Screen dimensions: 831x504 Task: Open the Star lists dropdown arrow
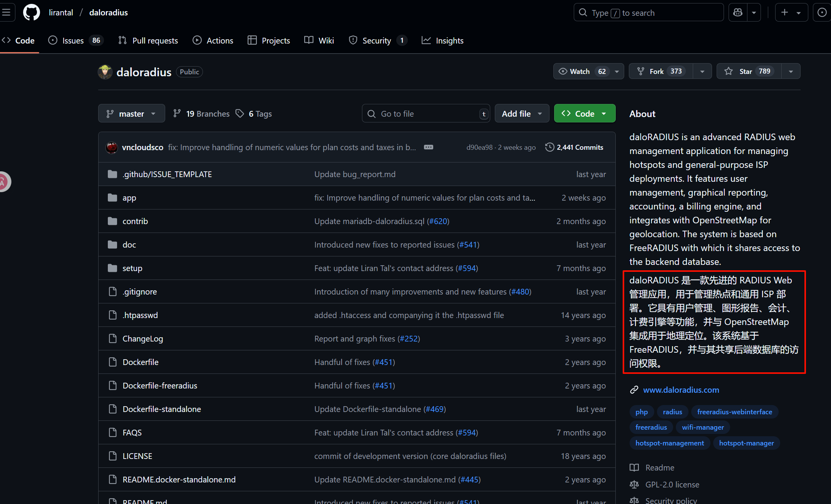(x=791, y=71)
